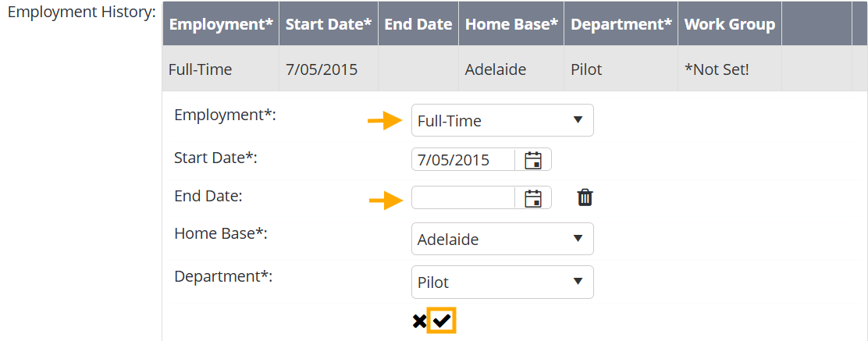
Task: Open the Home Base dropdown showing Adelaide
Action: [502, 239]
